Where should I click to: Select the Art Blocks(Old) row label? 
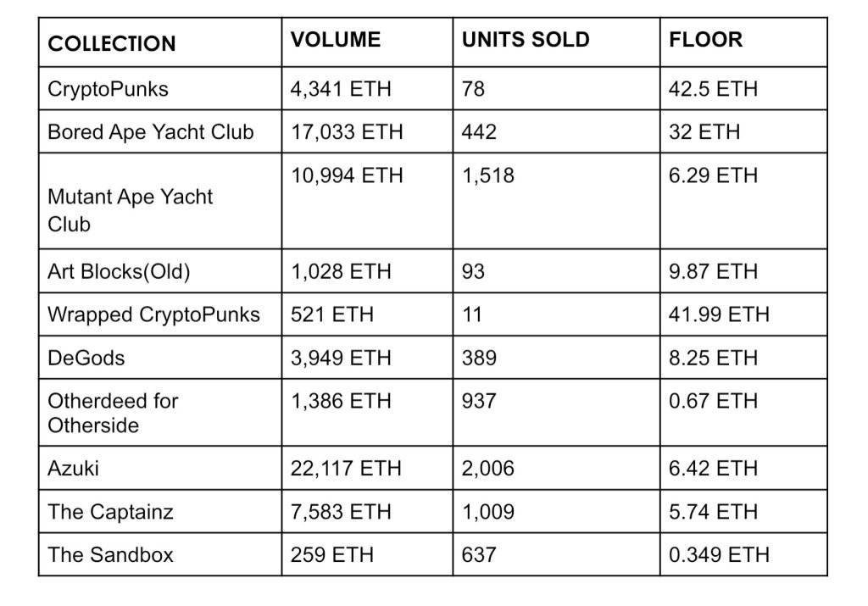119,272
